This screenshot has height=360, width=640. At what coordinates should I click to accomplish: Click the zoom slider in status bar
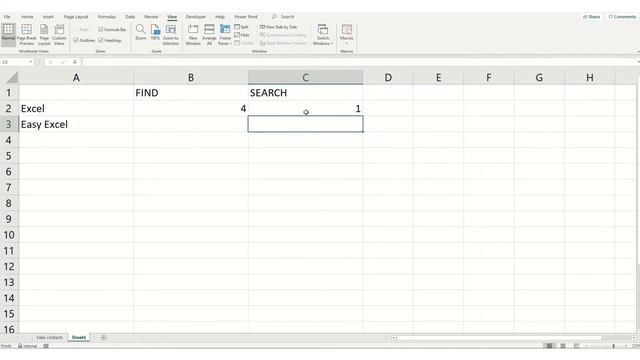613,346
